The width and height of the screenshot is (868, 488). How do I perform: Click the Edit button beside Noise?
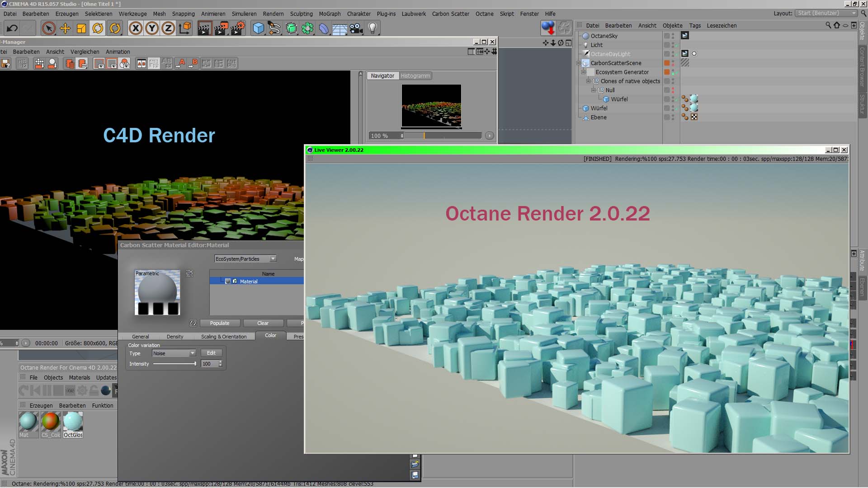(x=211, y=353)
